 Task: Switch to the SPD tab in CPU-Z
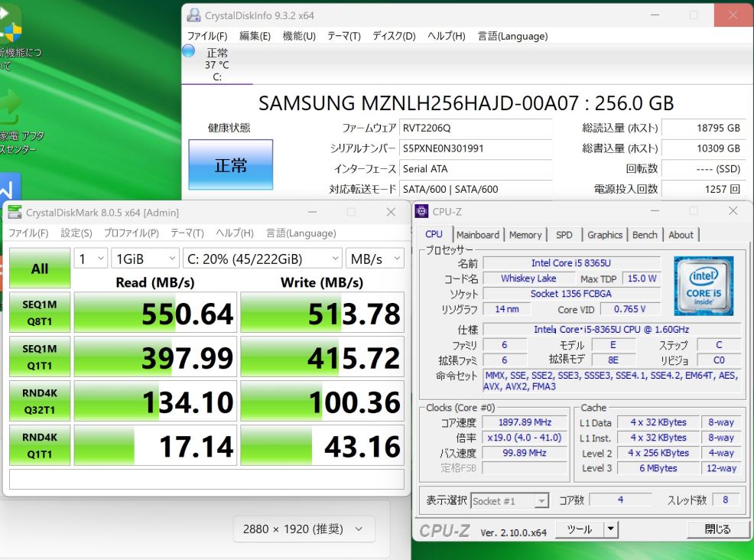(564, 235)
